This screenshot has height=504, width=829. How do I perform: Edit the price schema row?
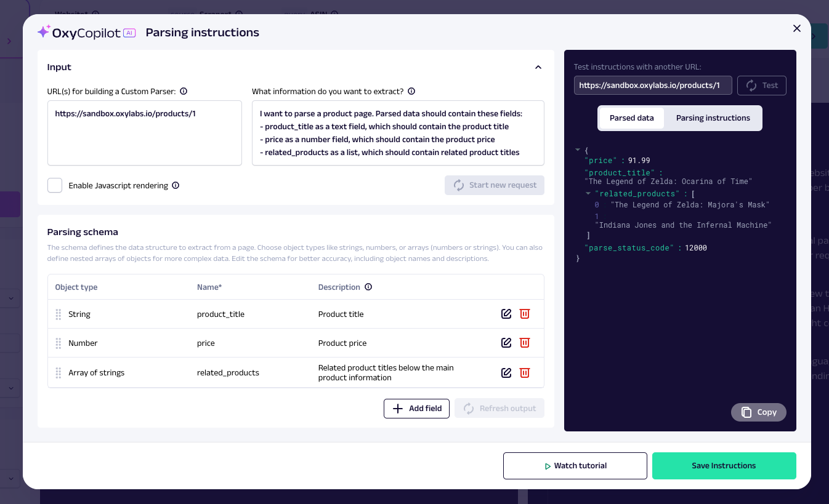506,343
